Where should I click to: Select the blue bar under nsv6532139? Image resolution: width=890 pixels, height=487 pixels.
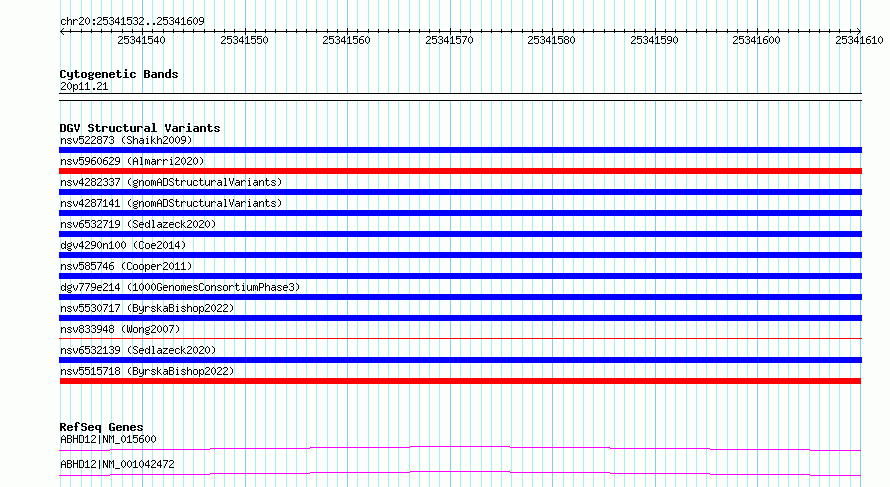pyautogui.click(x=460, y=360)
